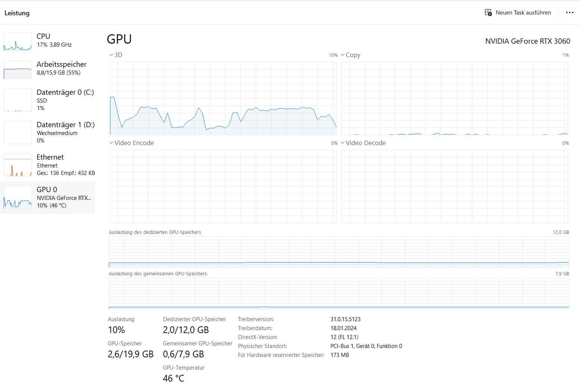Viewport: 580px width, 392px height.
Task: Click the Neuen Task ausführen icon
Action: 488,13
